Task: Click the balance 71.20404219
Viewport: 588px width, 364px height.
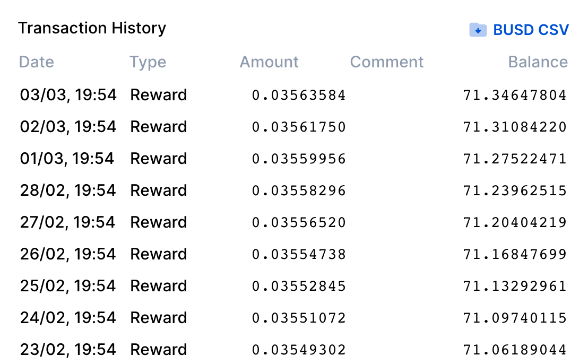Action: [x=515, y=223]
